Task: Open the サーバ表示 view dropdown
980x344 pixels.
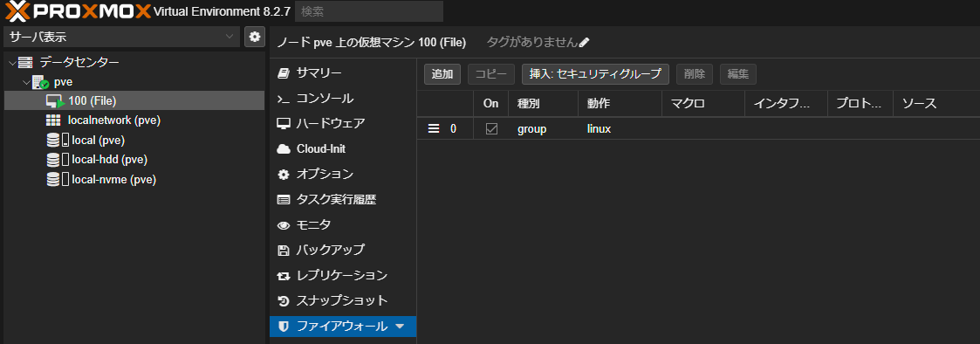Action: click(122, 37)
